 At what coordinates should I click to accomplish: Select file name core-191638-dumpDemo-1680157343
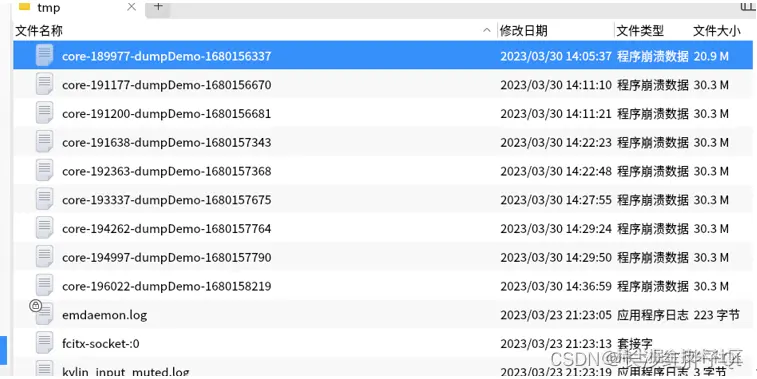pos(167,142)
